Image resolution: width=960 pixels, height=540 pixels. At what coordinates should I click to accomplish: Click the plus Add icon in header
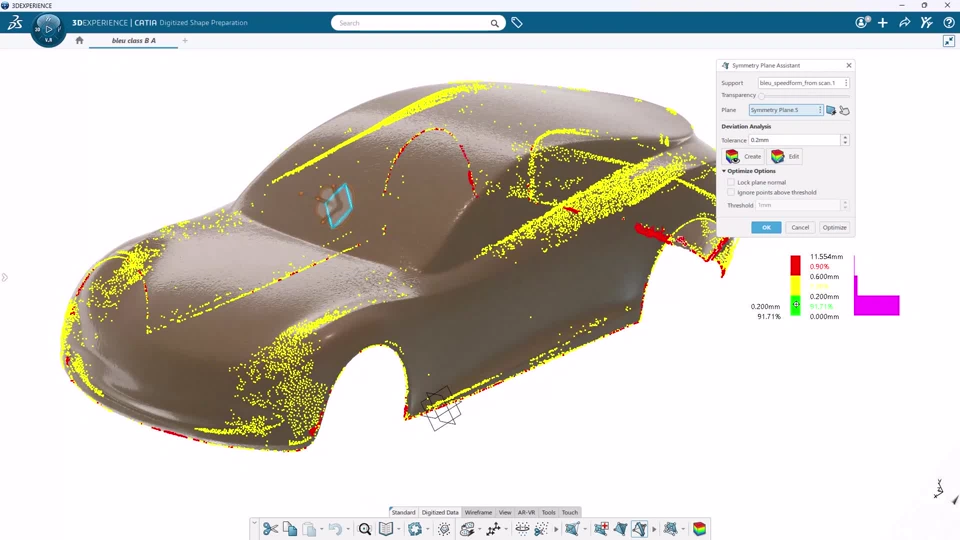click(882, 23)
